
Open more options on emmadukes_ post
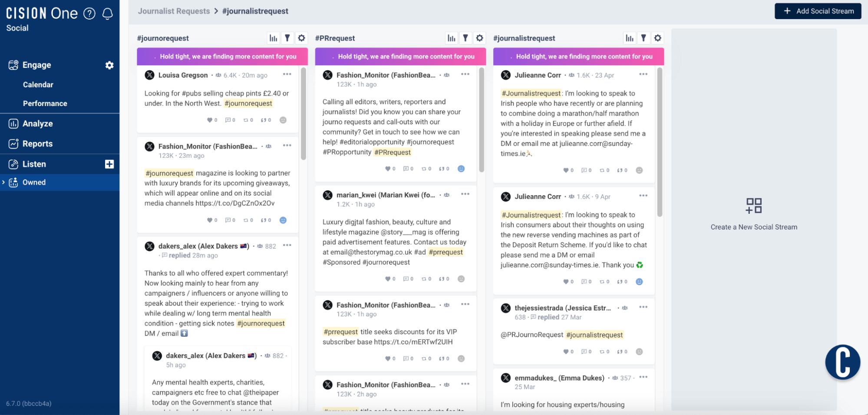coord(644,377)
